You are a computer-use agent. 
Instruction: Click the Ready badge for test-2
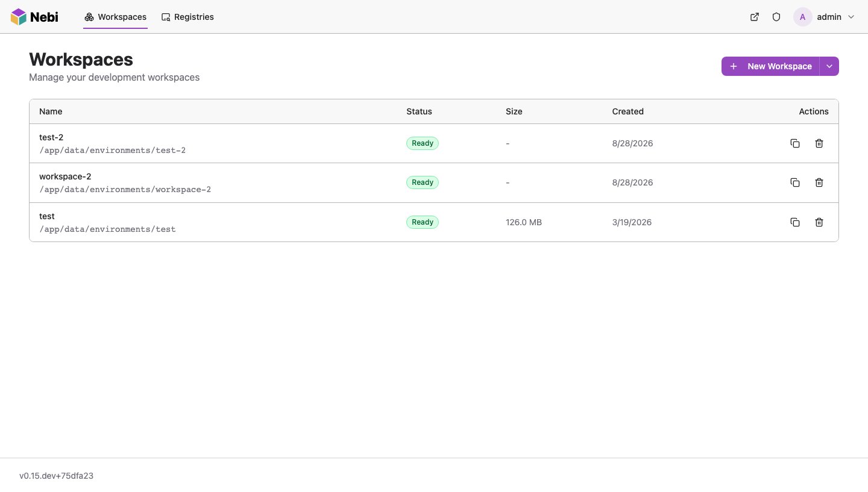(423, 143)
